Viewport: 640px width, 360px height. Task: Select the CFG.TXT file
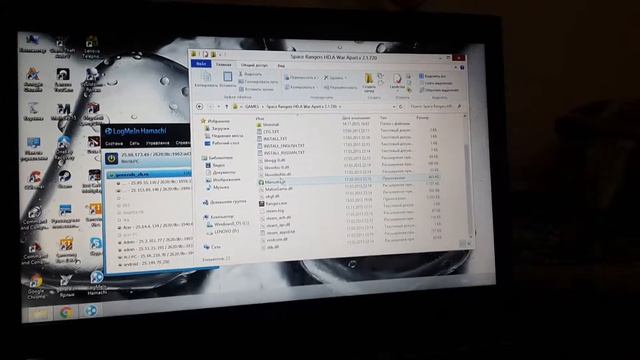click(x=268, y=132)
